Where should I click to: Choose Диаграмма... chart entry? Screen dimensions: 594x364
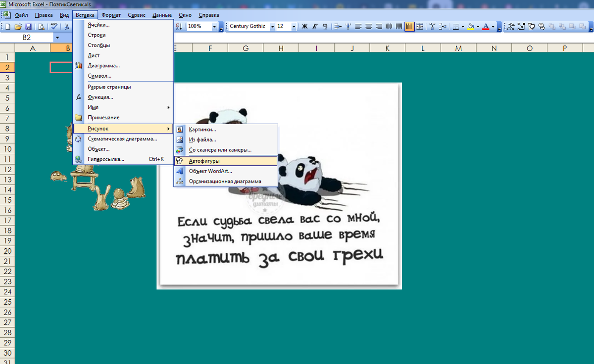tap(123, 66)
